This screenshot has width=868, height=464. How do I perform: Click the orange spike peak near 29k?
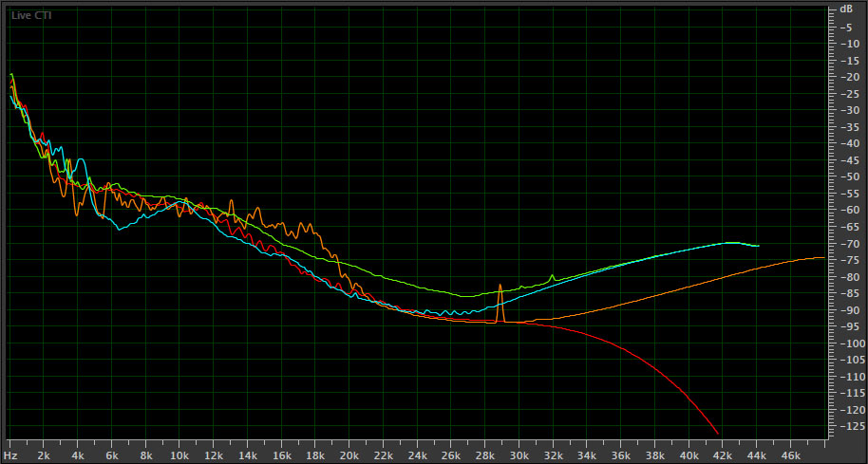coord(500,286)
